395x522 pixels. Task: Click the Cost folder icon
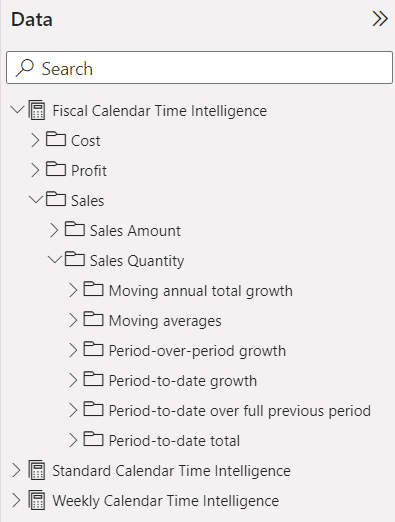coord(56,139)
